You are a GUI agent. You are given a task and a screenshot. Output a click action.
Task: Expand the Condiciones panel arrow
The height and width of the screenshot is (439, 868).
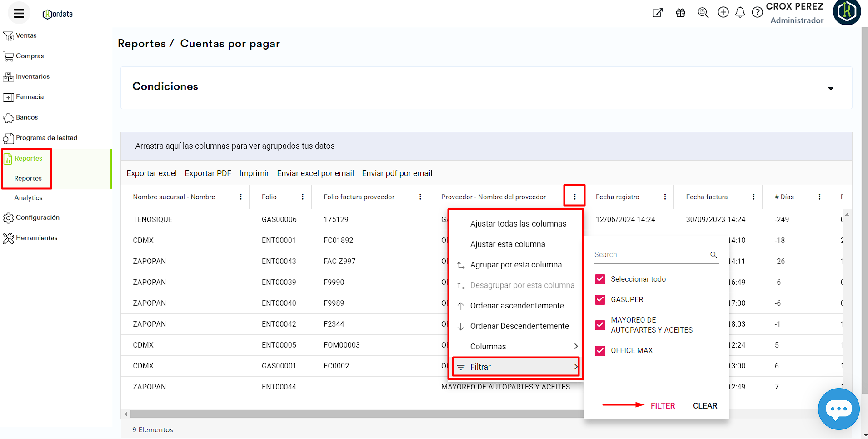(830, 88)
